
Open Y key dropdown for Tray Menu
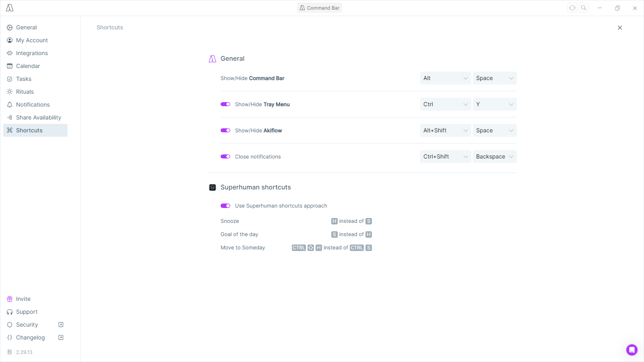pos(495,104)
